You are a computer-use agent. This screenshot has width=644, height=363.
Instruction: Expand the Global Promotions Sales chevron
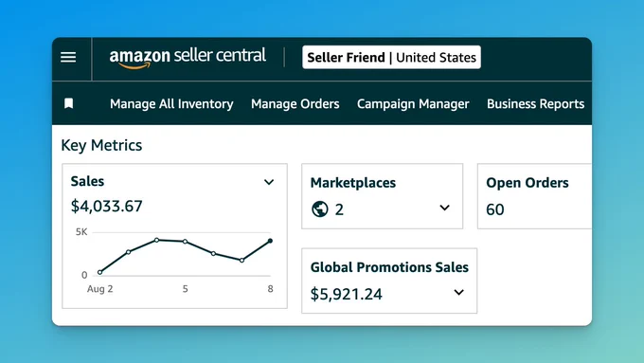click(x=458, y=292)
